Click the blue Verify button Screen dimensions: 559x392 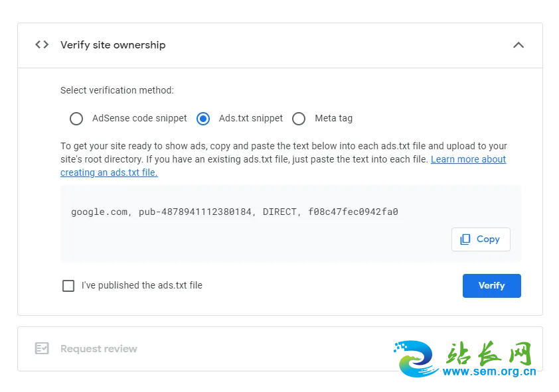pyautogui.click(x=492, y=286)
